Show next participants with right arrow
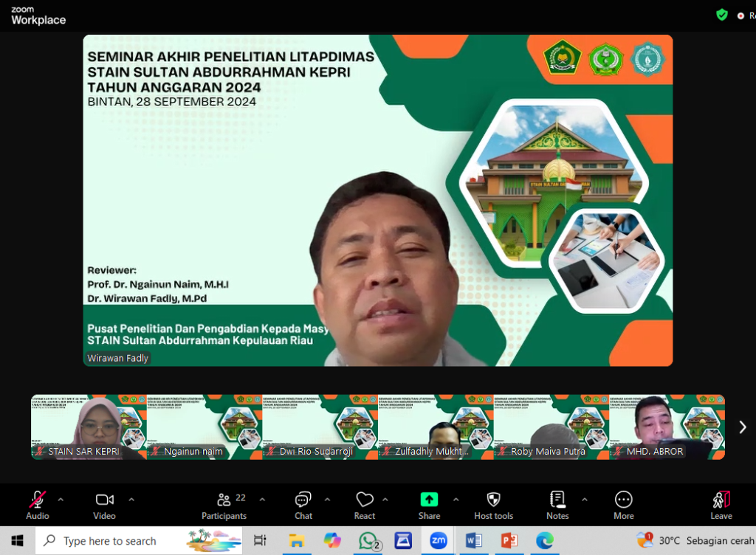The image size is (756, 555). 742,427
